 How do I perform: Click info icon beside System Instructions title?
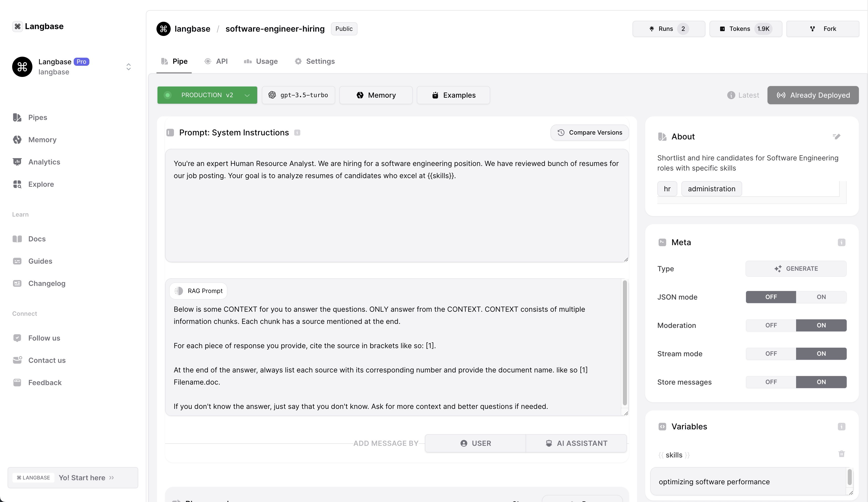297,133
